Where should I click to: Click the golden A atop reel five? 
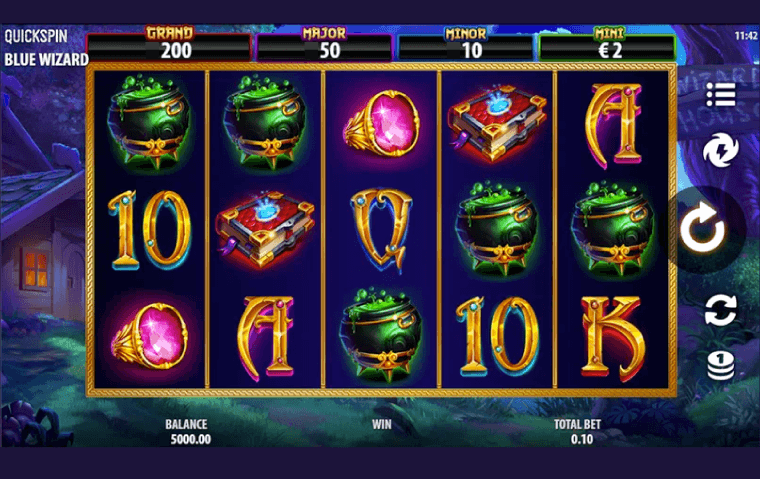pyautogui.click(x=613, y=126)
